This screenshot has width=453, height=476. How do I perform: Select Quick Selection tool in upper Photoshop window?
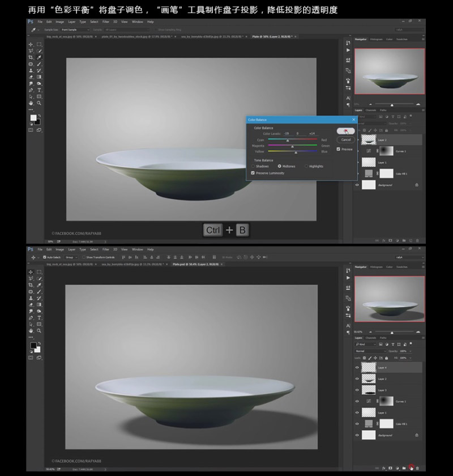[39, 51]
